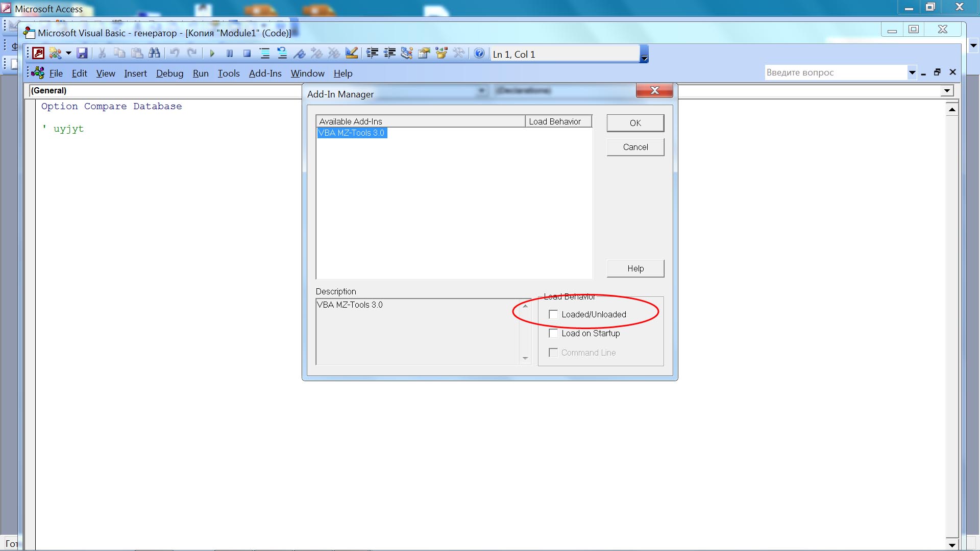Toggle Design Mode ruler-and-pencil icon
This screenshot has width=980, height=551.
(x=352, y=53)
